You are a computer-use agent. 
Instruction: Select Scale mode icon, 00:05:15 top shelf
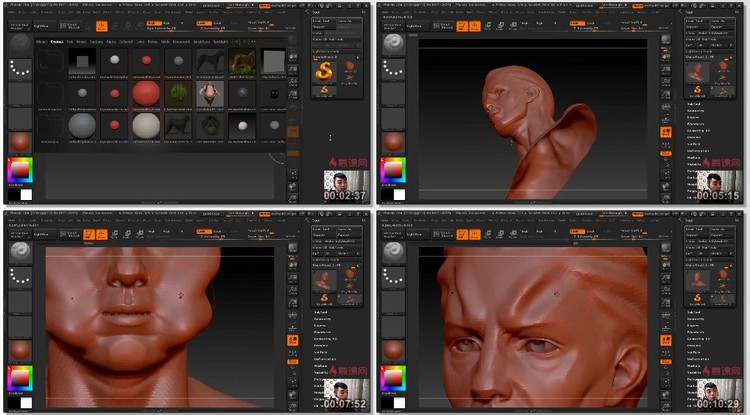pyautogui.click(x=500, y=26)
